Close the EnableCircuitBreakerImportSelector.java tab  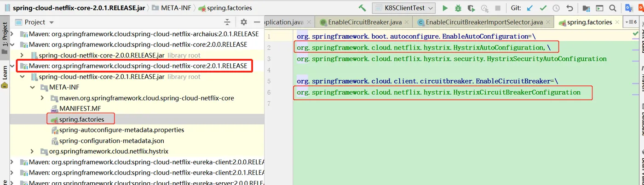(x=547, y=22)
